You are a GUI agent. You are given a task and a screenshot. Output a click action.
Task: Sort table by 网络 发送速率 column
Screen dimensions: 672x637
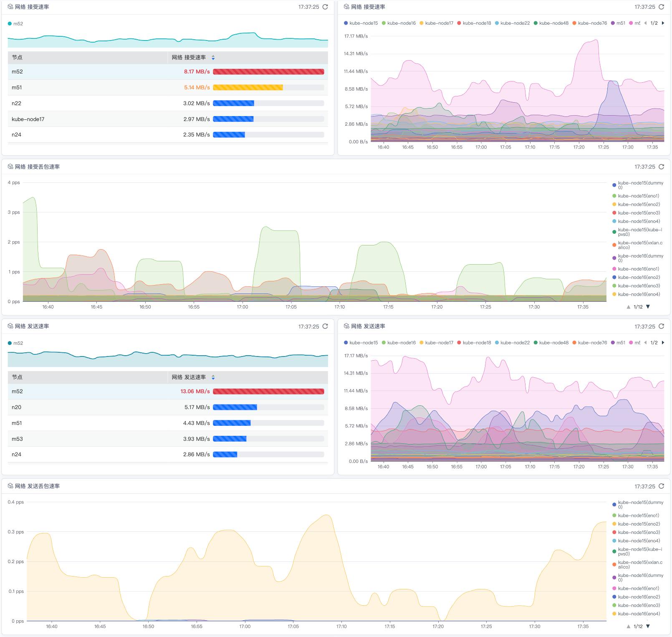click(x=213, y=377)
